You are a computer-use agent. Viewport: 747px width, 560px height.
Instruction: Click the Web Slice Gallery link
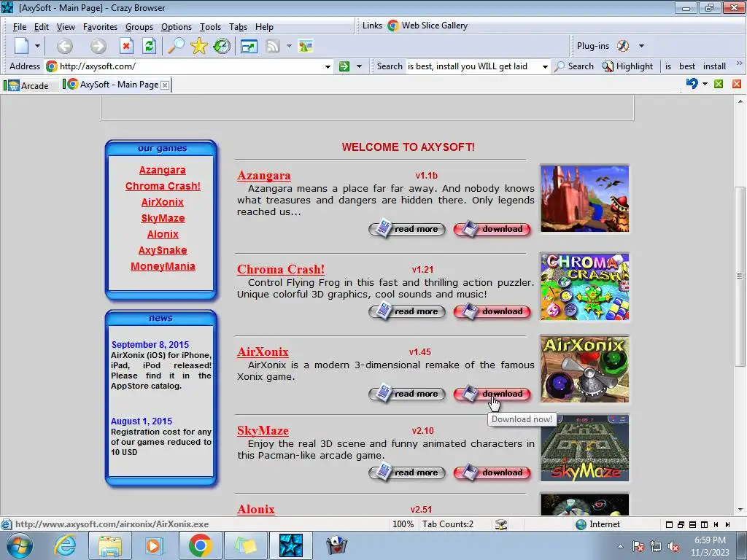tap(427, 26)
